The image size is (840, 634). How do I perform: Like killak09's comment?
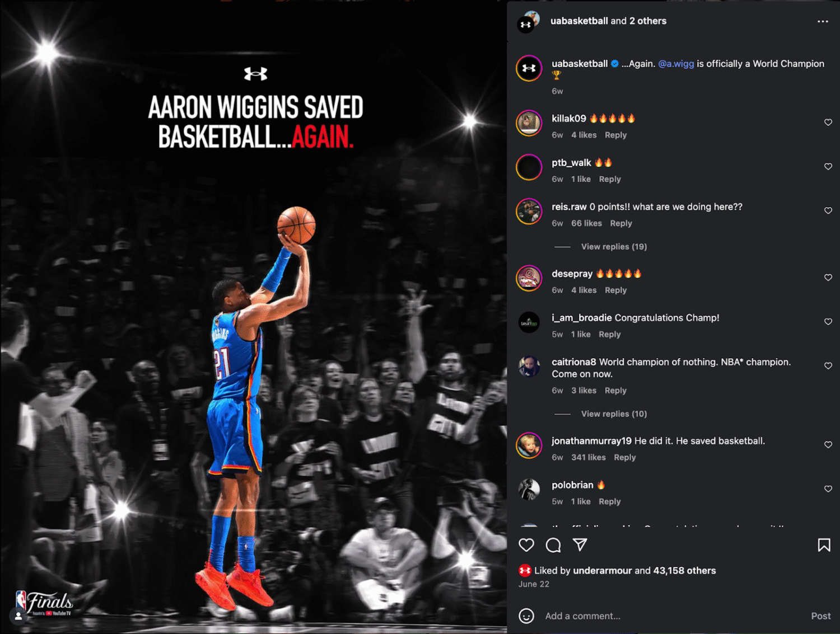point(828,123)
